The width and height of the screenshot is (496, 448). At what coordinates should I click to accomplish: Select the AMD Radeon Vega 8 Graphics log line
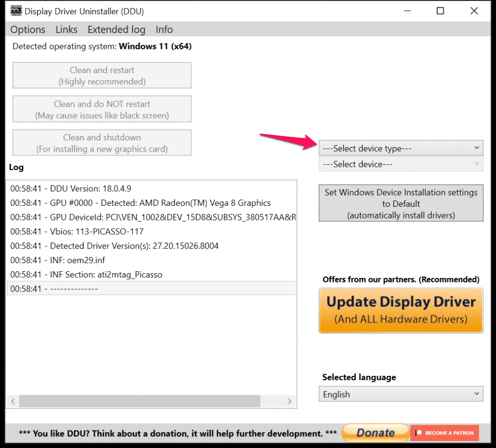click(x=152, y=203)
